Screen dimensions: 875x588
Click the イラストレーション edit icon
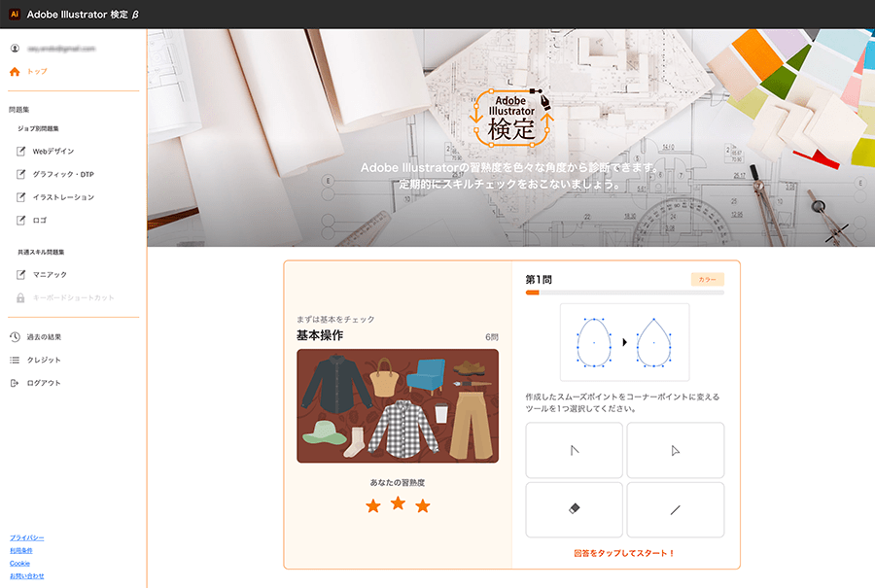20,197
